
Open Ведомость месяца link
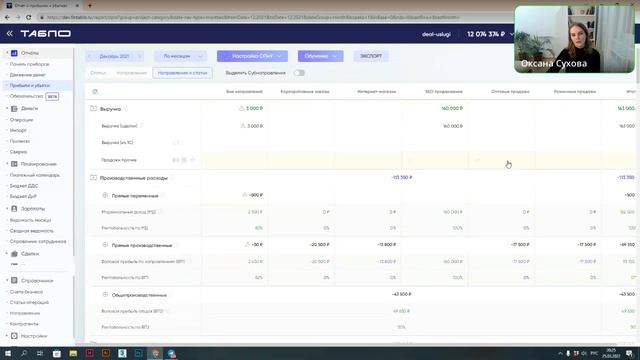31,220
